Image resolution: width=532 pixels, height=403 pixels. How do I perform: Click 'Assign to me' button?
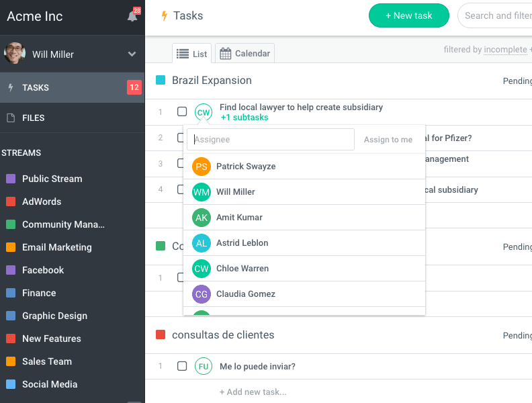388,140
